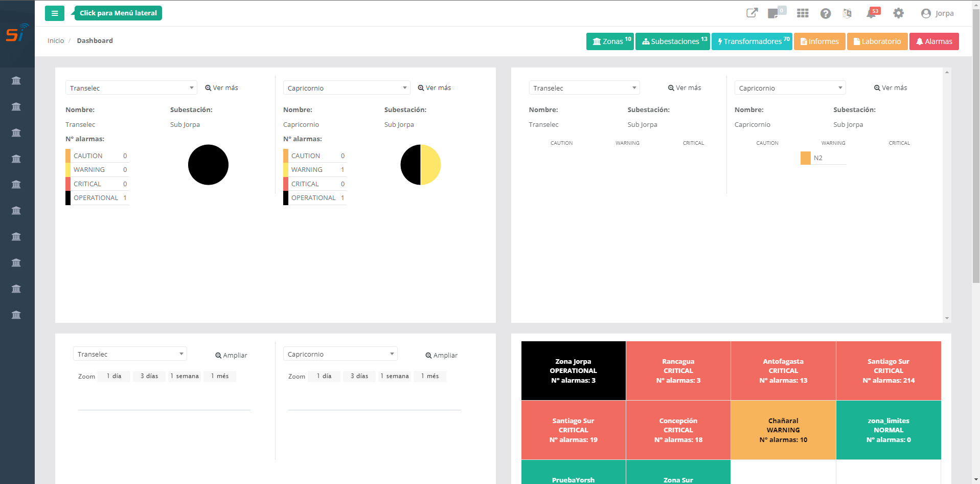Open the Informes tab

click(x=819, y=41)
